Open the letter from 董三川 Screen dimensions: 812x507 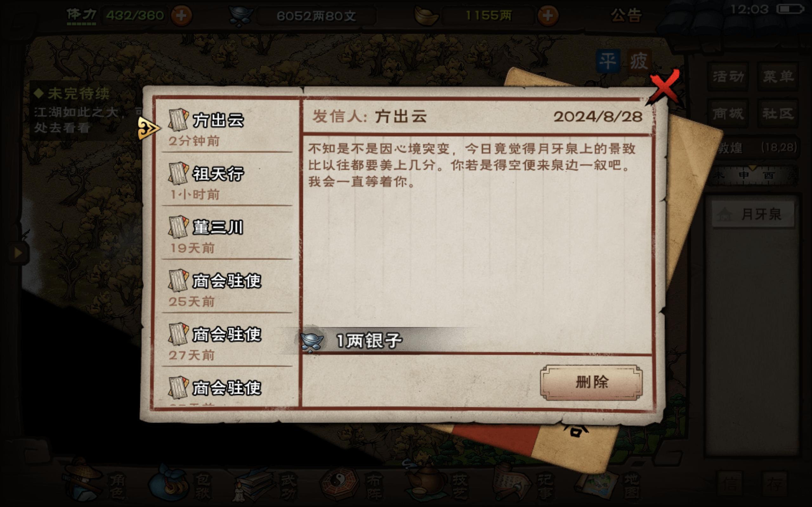coord(227,234)
